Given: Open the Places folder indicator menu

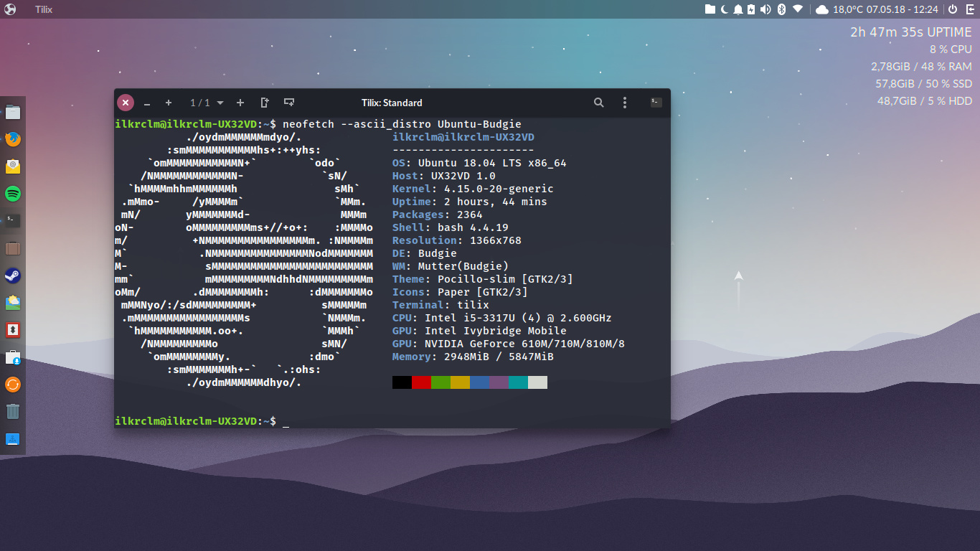Looking at the screenshot, I should pyautogui.click(x=710, y=9).
